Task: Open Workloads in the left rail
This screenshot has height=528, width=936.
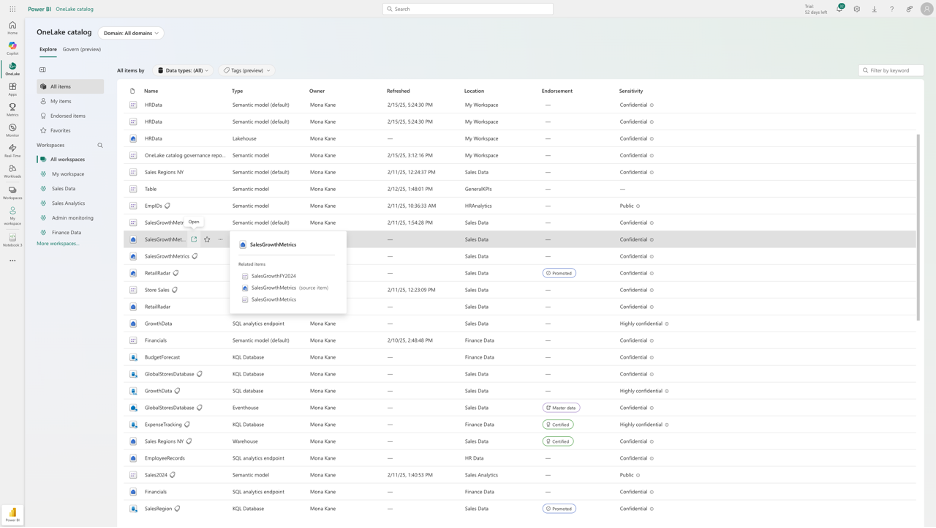Action: pos(12,171)
